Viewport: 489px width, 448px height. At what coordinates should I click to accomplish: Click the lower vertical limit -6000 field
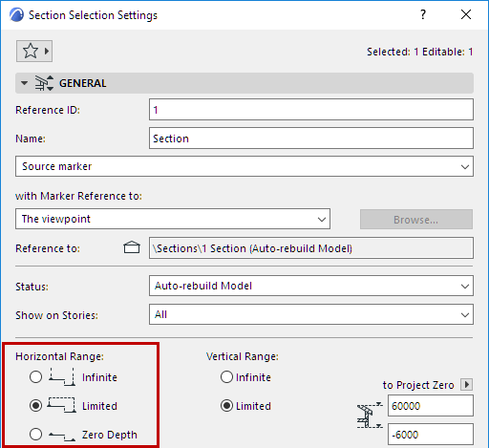[431, 435]
